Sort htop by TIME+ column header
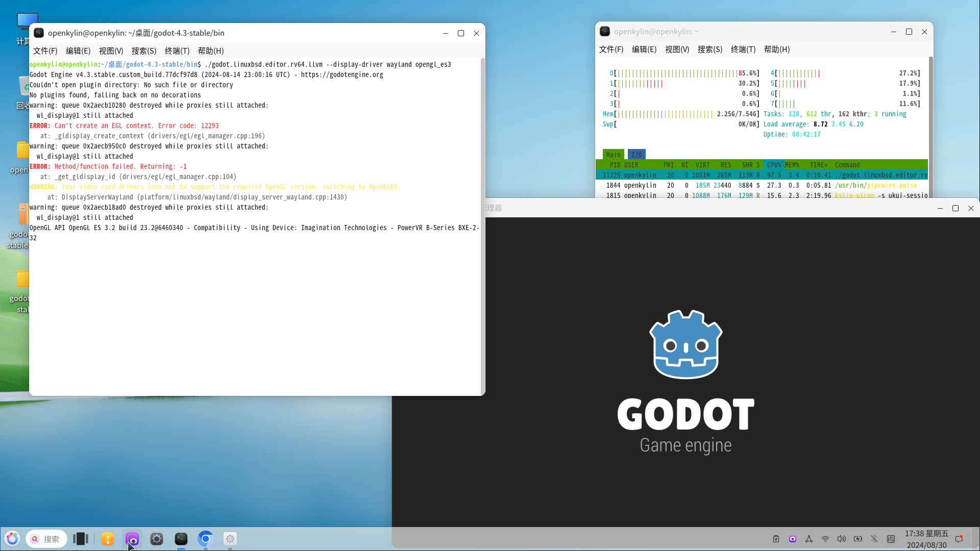This screenshot has width=980, height=551. (x=819, y=165)
